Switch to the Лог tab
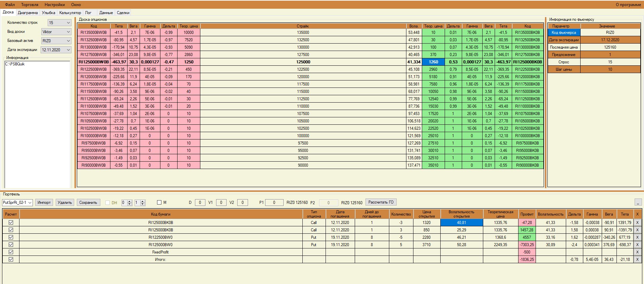Screen dimensions: 644x284 coord(88,13)
